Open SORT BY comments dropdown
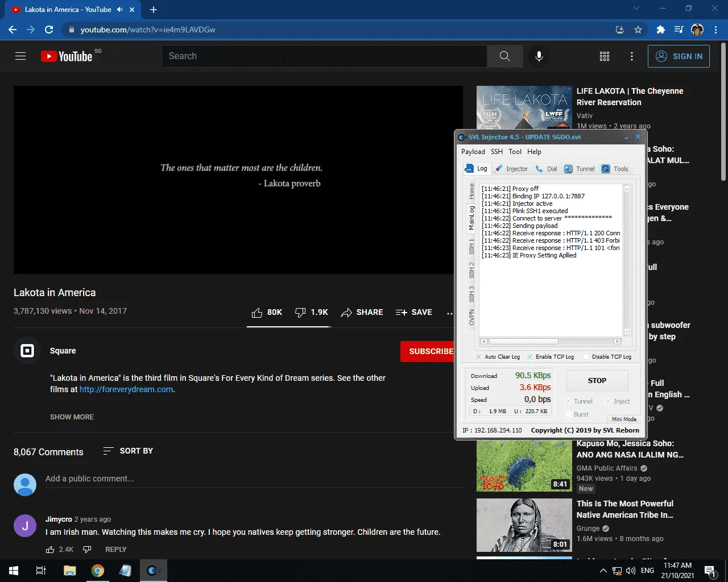The height and width of the screenshot is (582, 728). (x=128, y=451)
